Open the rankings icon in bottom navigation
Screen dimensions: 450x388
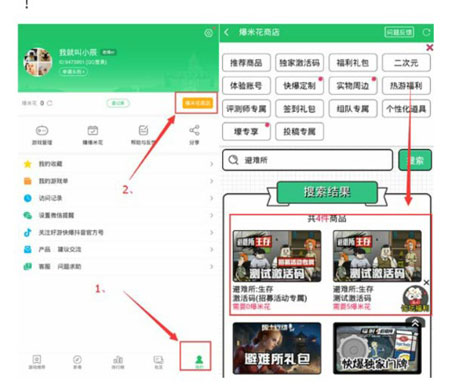118,360
